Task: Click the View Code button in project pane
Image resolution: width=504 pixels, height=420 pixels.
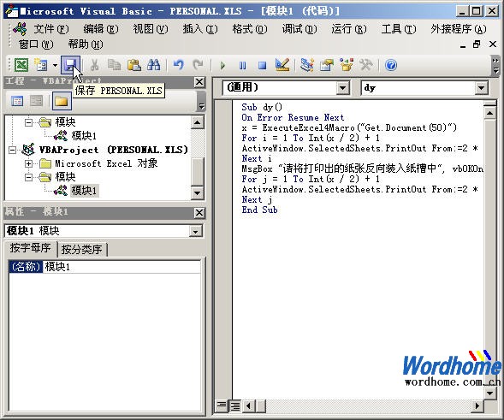Action: (x=17, y=102)
